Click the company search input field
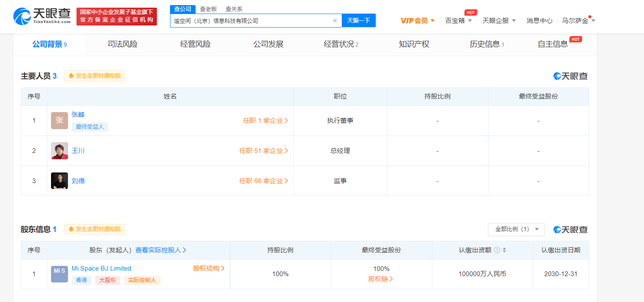Viewport: 644px width, 302px height. (x=255, y=20)
